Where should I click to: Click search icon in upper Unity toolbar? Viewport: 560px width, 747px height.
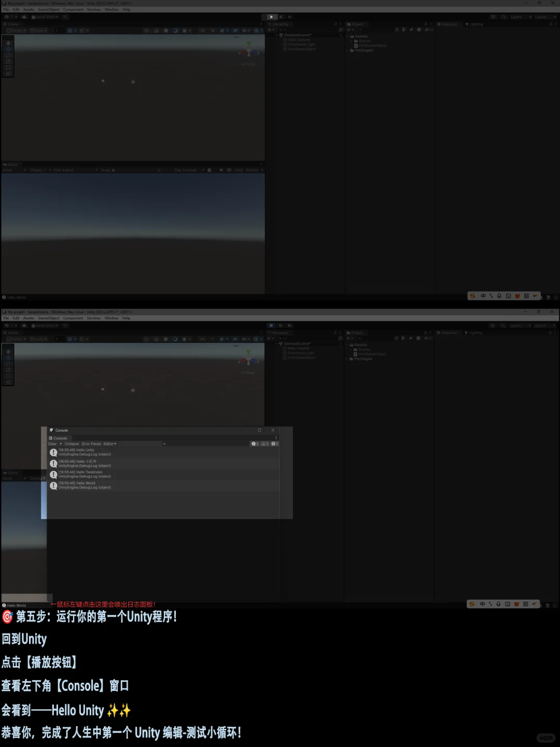503,17
